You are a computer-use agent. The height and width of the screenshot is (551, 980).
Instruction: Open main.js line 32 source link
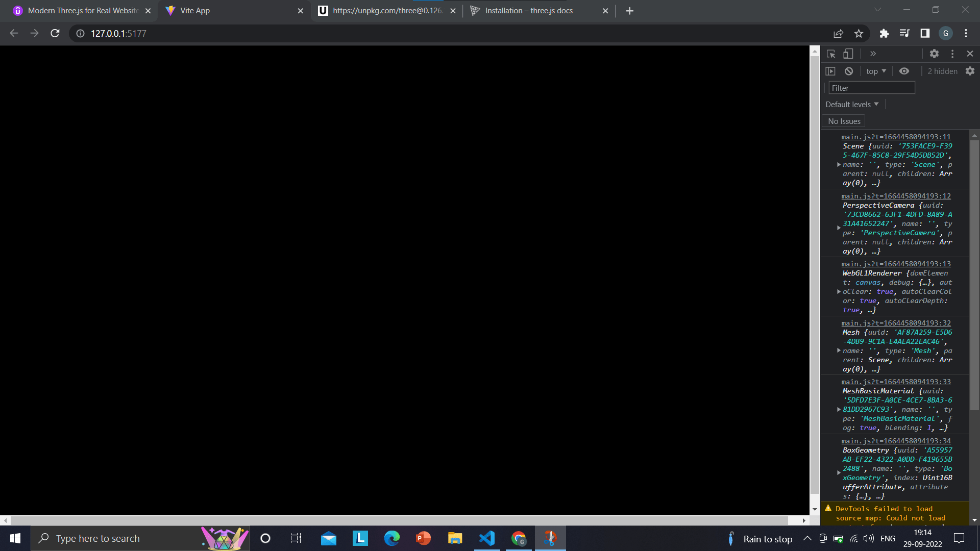coord(896,323)
